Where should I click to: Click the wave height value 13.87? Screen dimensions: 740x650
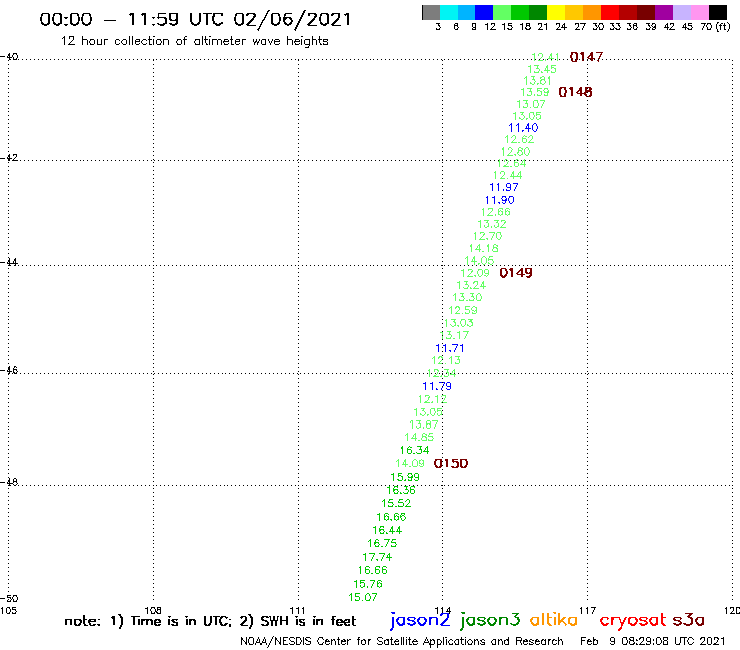point(423,425)
